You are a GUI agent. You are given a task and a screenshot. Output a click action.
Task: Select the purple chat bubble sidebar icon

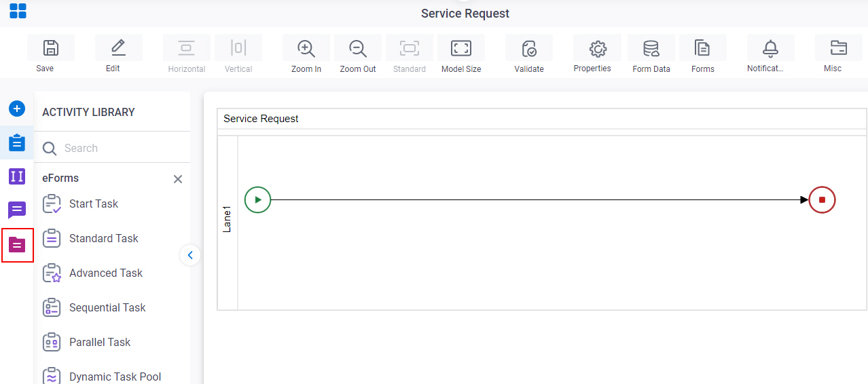17,210
